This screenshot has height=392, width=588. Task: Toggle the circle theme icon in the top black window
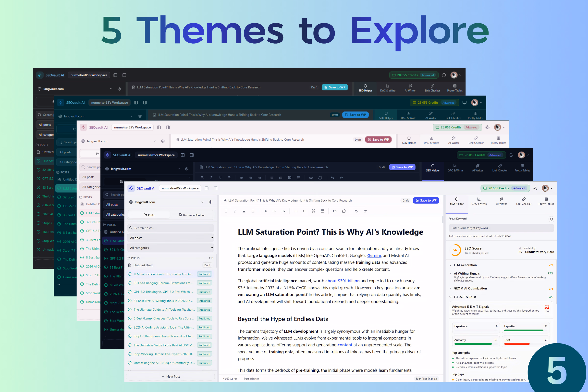click(444, 75)
